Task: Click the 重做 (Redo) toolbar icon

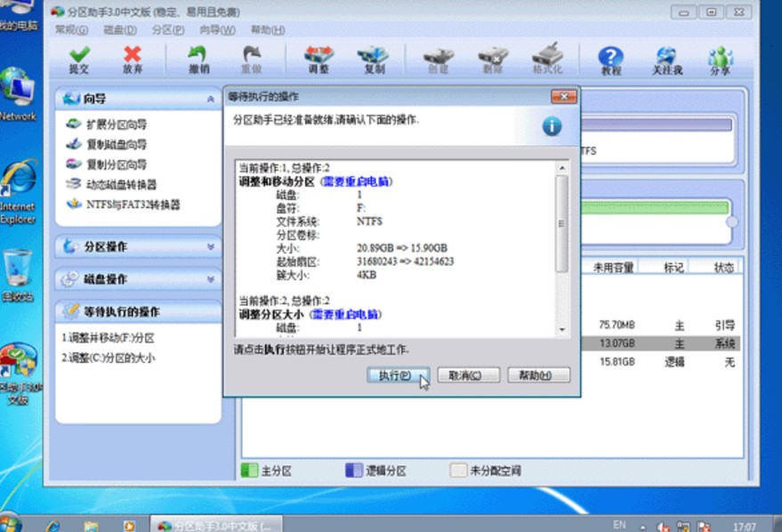Action: click(x=252, y=60)
